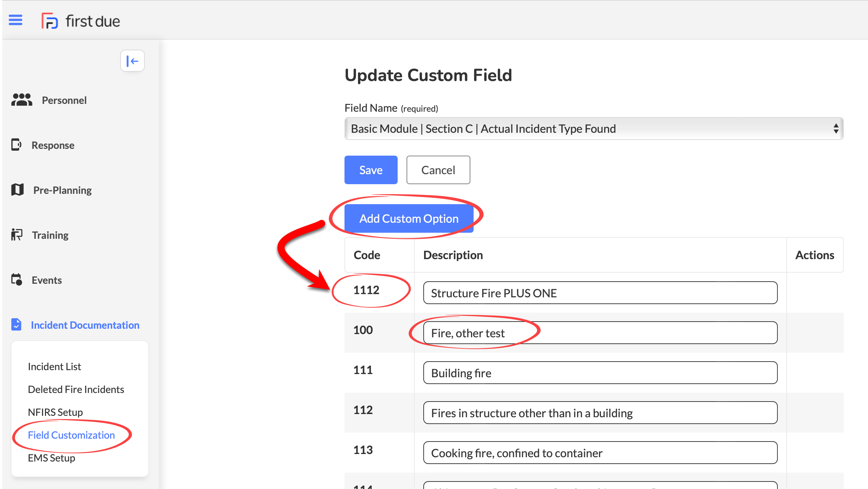The height and width of the screenshot is (489, 868).
Task: Save the custom field
Action: point(371,170)
